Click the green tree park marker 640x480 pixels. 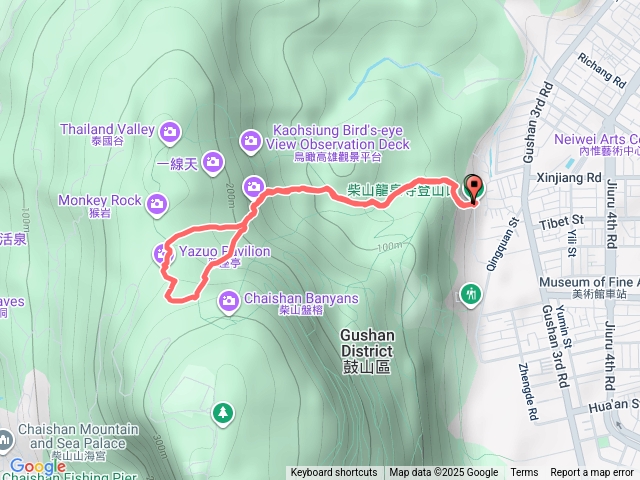click(x=223, y=413)
